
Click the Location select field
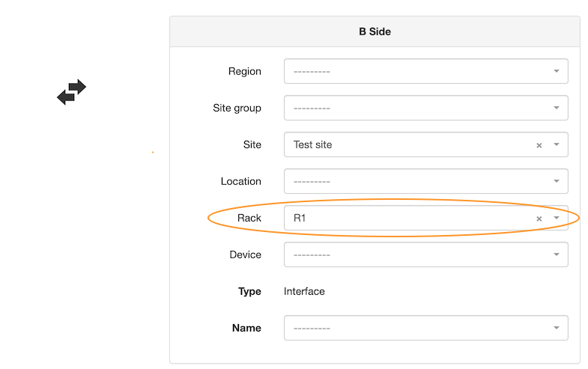click(x=426, y=181)
